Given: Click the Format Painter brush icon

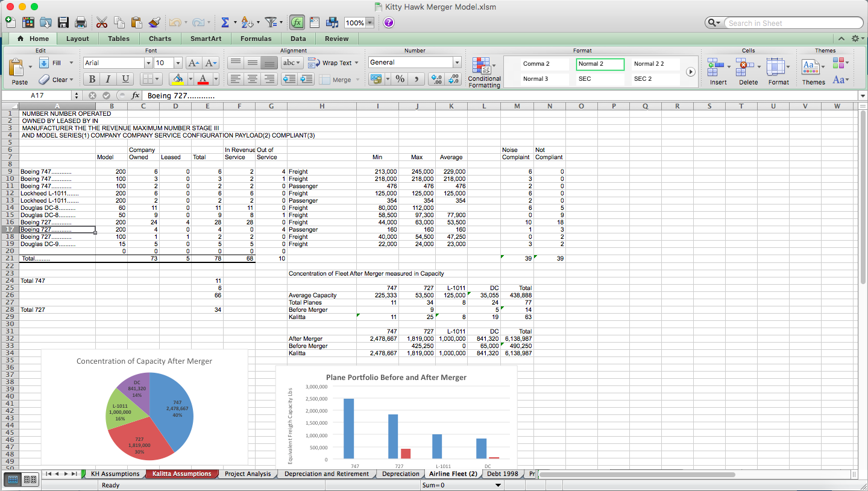Looking at the screenshot, I should [x=154, y=22].
